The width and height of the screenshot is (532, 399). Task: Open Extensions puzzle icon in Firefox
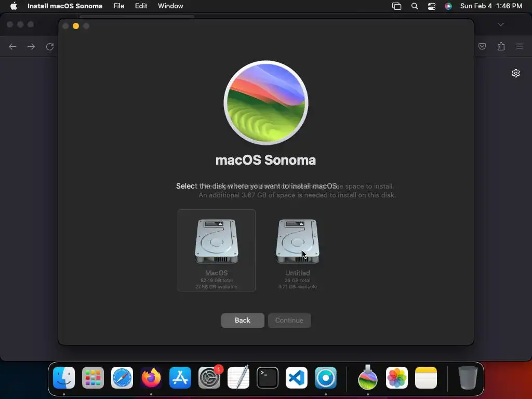(x=501, y=46)
